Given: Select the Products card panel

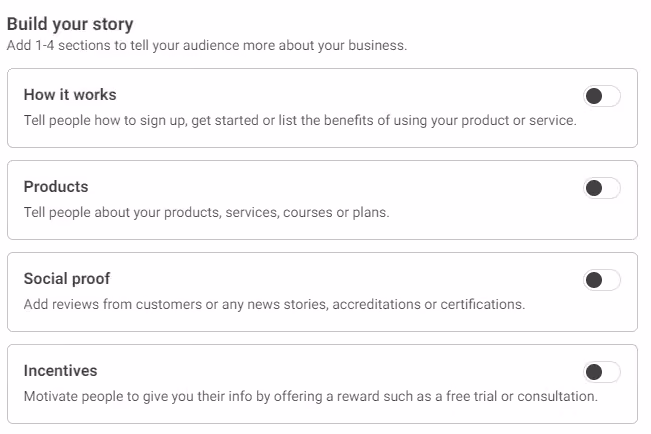Looking at the screenshot, I should tap(322, 200).
